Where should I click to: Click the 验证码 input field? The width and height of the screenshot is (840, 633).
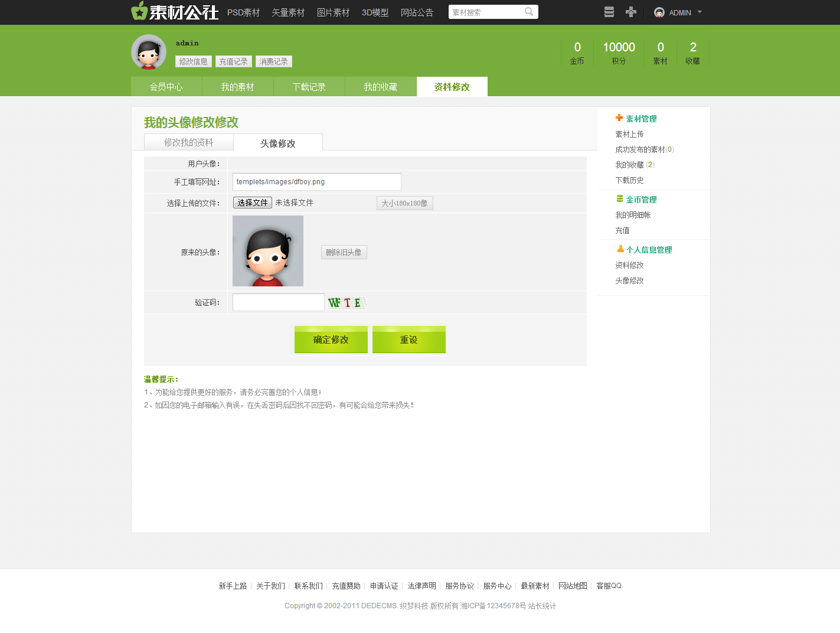click(279, 302)
